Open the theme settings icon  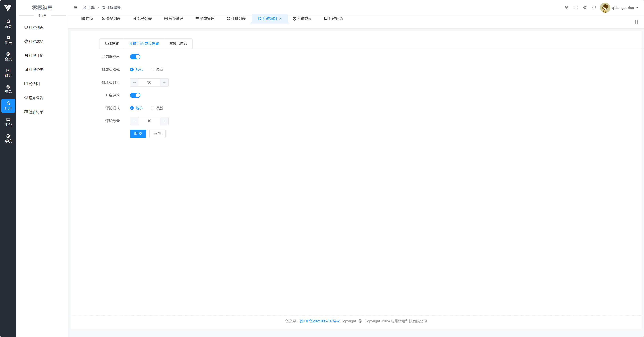tap(585, 8)
